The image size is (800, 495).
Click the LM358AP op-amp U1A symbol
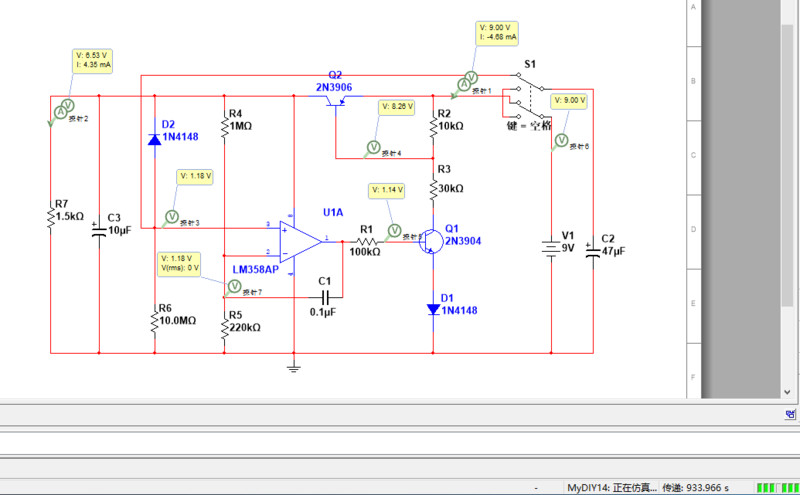click(x=300, y=240)
